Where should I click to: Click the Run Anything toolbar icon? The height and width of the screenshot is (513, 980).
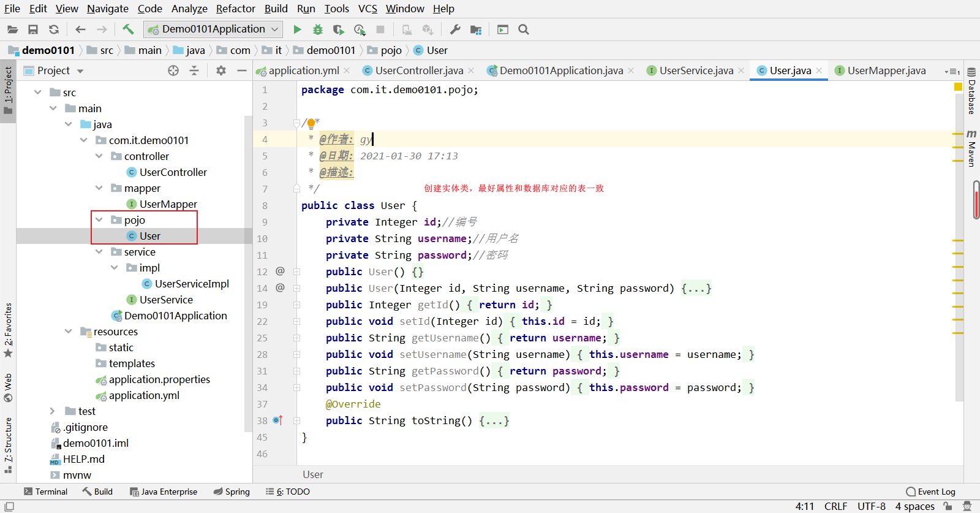click(503, 29)
